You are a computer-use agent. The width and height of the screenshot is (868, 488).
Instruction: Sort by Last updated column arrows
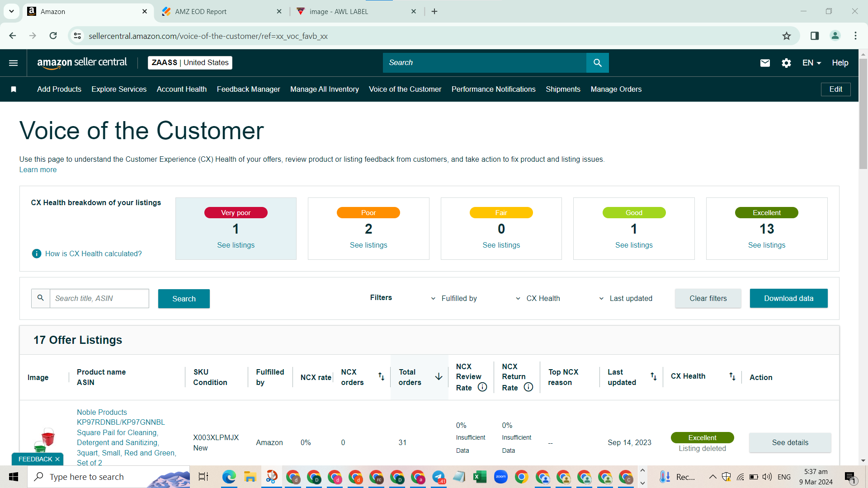[654, 376]
